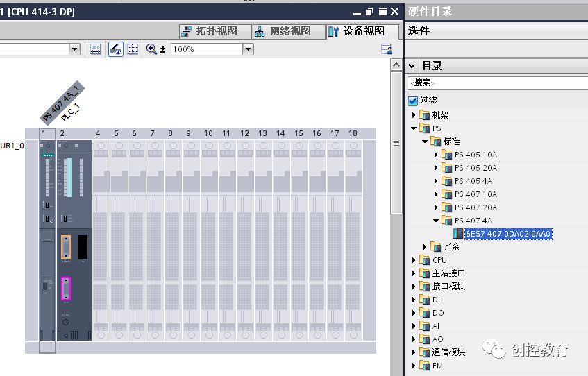The height and width of the screenshot is (376, 588).
Task: Expand the 主站接口 folder
Action: point(414,273)
